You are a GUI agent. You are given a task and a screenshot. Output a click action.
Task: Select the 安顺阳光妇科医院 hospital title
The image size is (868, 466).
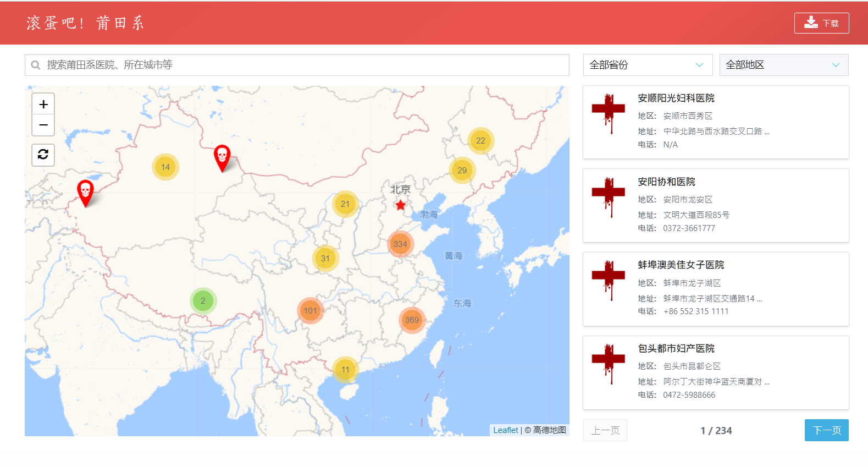tap(676, 98)
